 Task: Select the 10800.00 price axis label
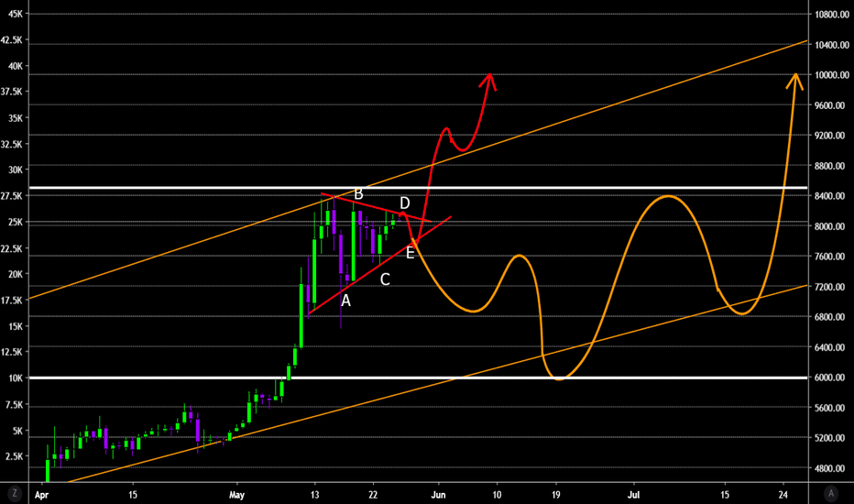[x=832, y=15]
